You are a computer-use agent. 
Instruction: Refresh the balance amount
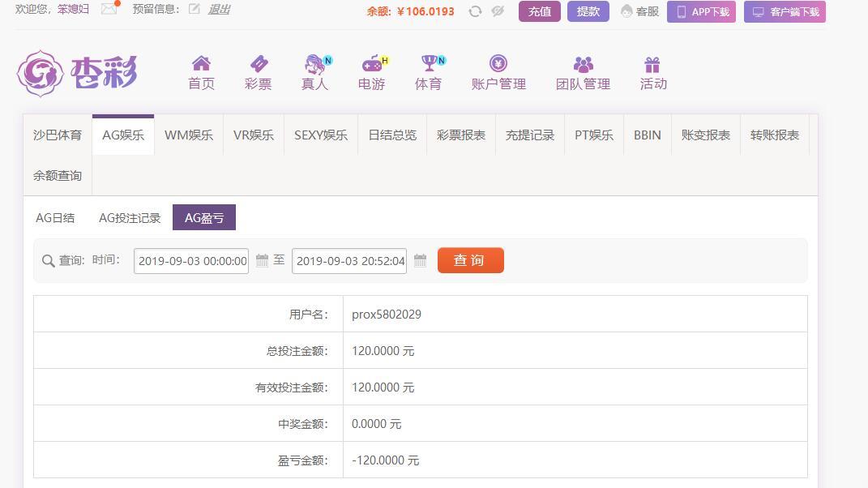[475, 11]
